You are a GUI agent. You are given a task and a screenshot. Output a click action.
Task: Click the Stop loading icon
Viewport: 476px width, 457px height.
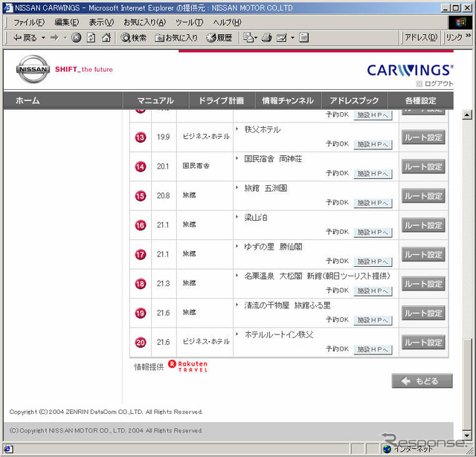click(x=76, y=38)
